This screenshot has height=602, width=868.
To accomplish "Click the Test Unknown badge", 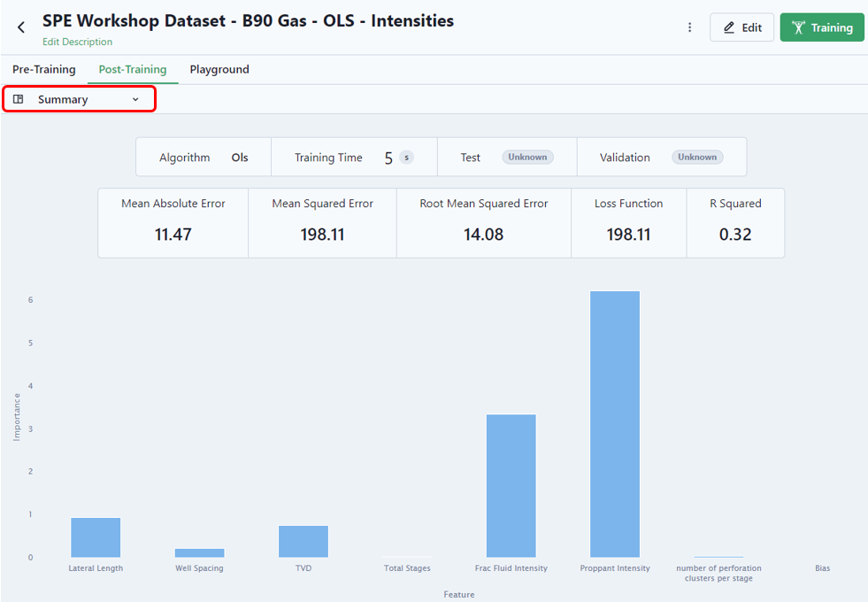I will point(527,158).
